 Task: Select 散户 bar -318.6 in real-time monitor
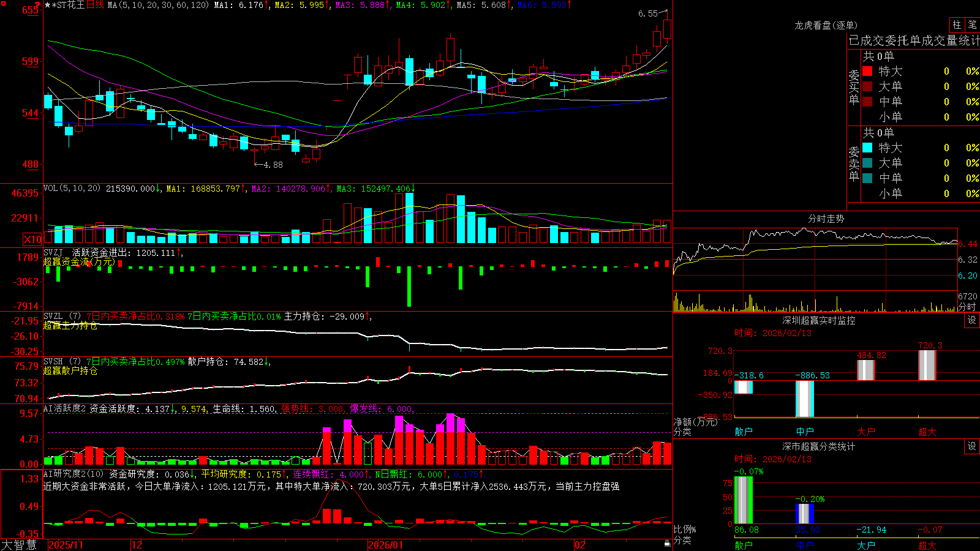click(744, 387)
